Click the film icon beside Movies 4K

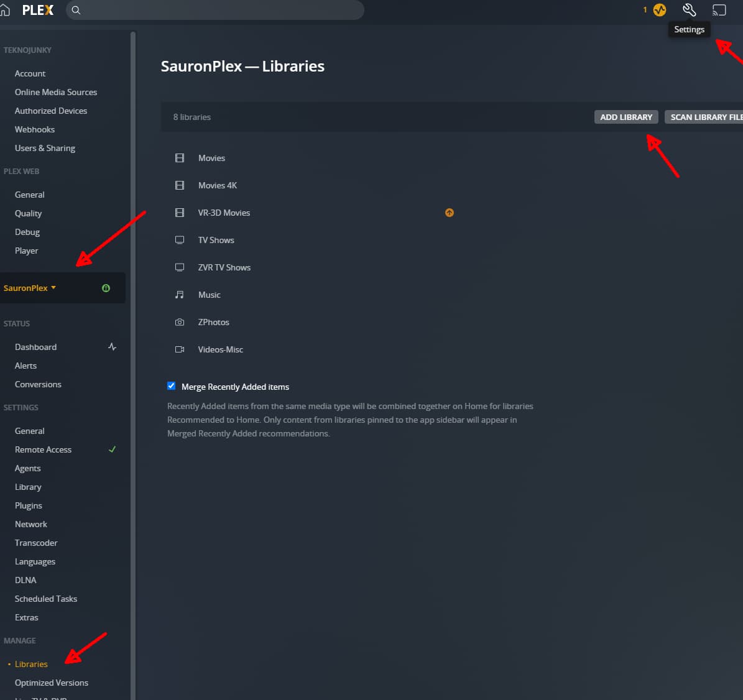pos(180,185)
